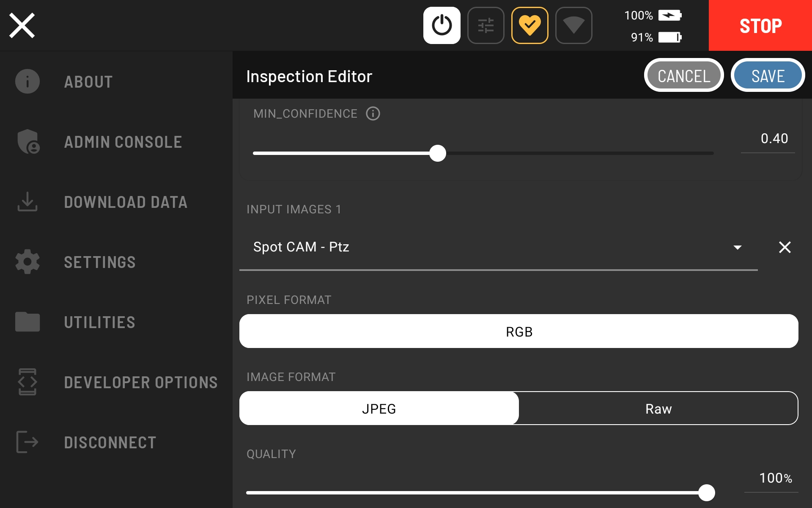
Task: Open the sliders adjustment settings icon
Action: click(486, 25)
